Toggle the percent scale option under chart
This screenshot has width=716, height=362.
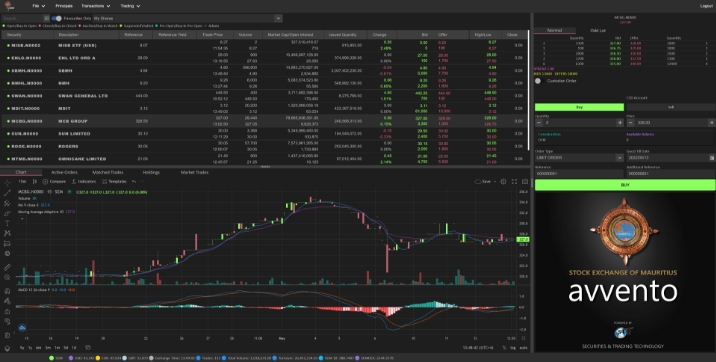pos(504,347)
